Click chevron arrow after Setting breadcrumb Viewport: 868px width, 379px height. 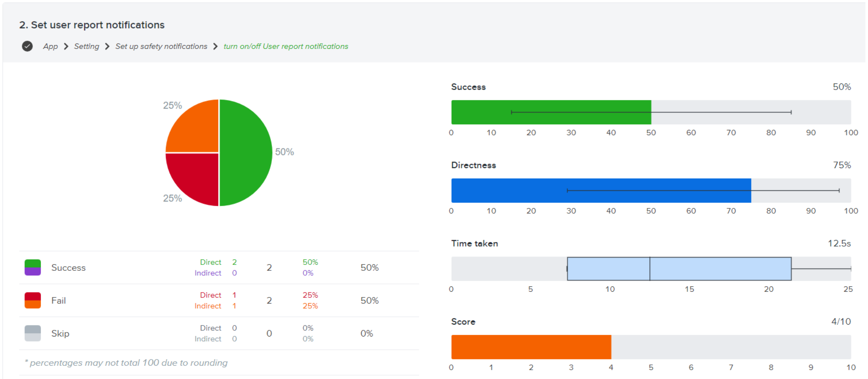107,46
